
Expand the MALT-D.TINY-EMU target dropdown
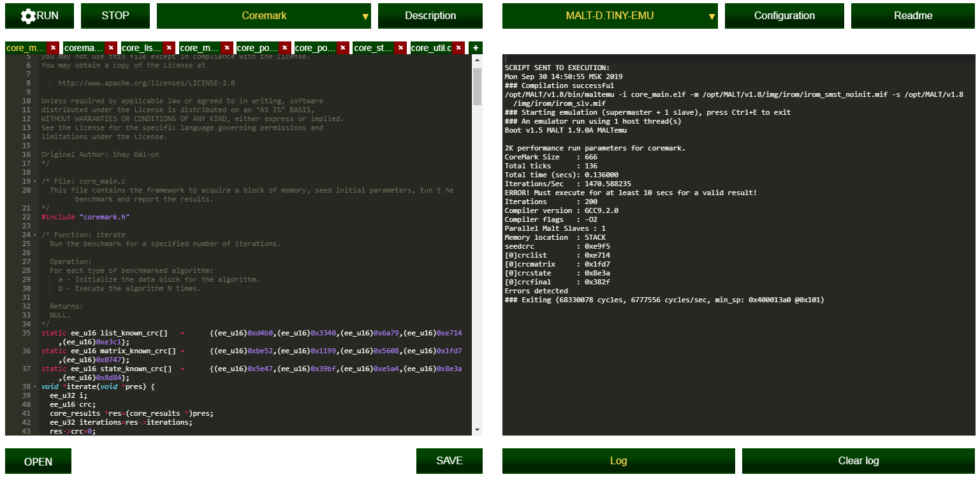click(610, 16)
